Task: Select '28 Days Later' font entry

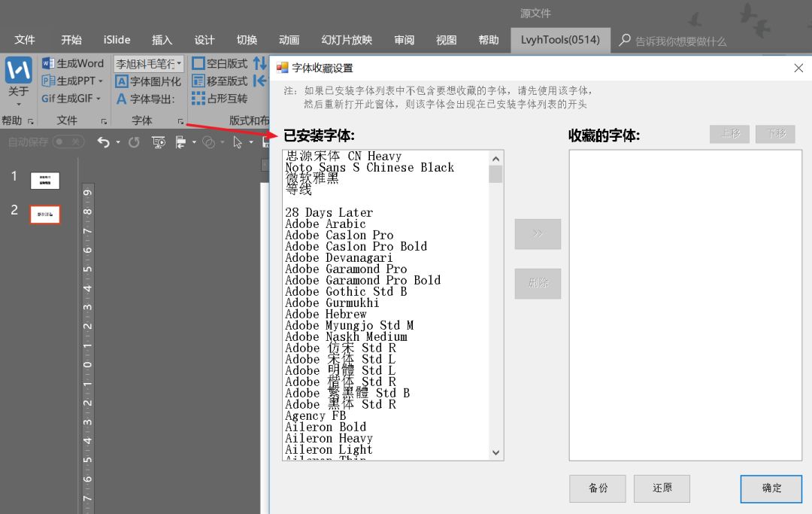Action: [x=329, y=212]
